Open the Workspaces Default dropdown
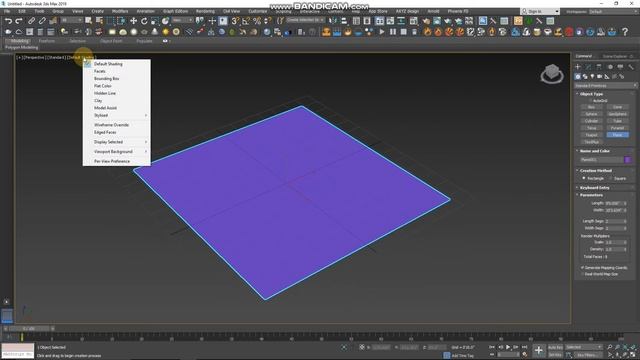This screenshot has width=640, height=360. [613, 12]
